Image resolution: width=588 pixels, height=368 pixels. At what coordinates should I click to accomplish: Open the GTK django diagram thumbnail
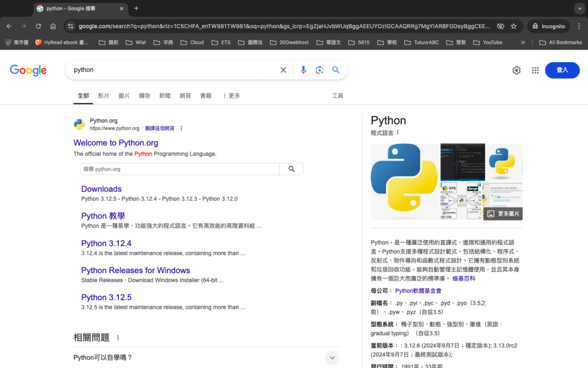[461, 201]
